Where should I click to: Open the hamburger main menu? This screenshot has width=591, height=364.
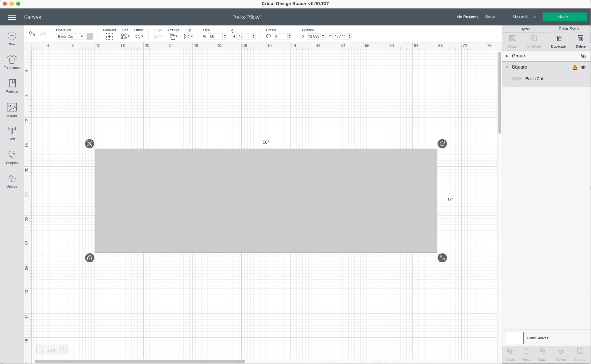(x=12, y=17)
